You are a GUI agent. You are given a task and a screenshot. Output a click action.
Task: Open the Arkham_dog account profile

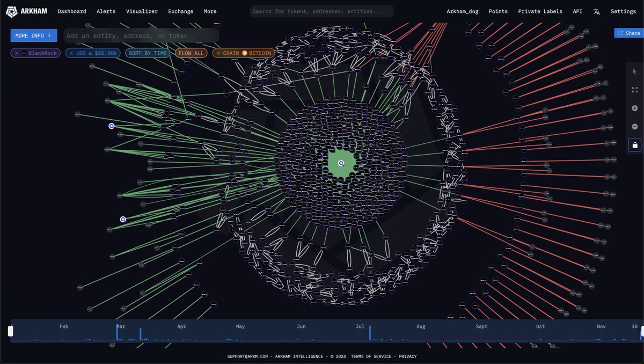462,11
